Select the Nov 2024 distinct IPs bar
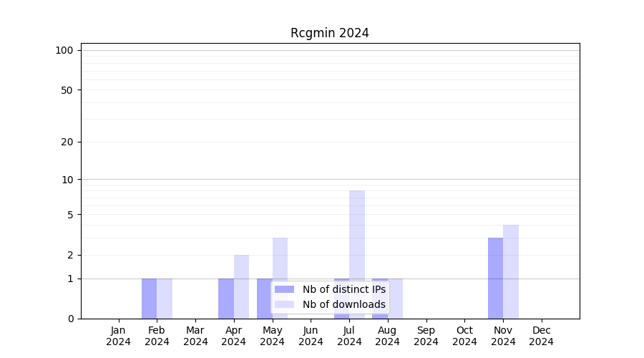 pos(495,278)
